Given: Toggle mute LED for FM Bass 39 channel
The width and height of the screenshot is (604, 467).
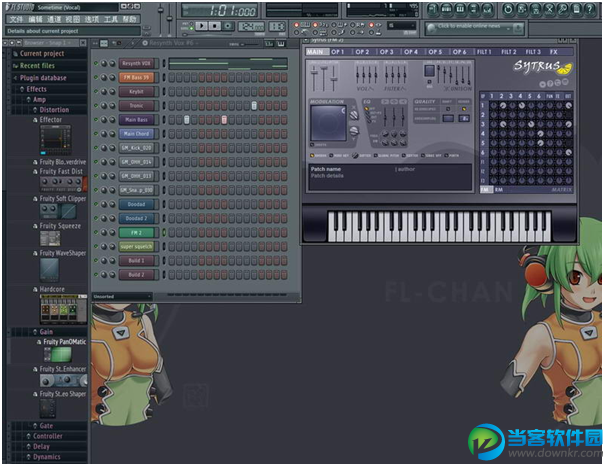Looking at the screenshot, I should [x=96, y=77].
